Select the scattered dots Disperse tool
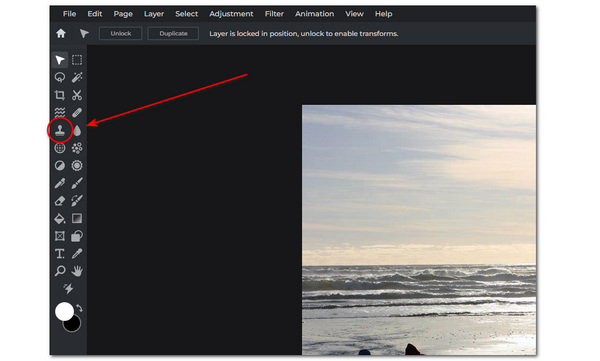600x361 pixels. [77, 148]
